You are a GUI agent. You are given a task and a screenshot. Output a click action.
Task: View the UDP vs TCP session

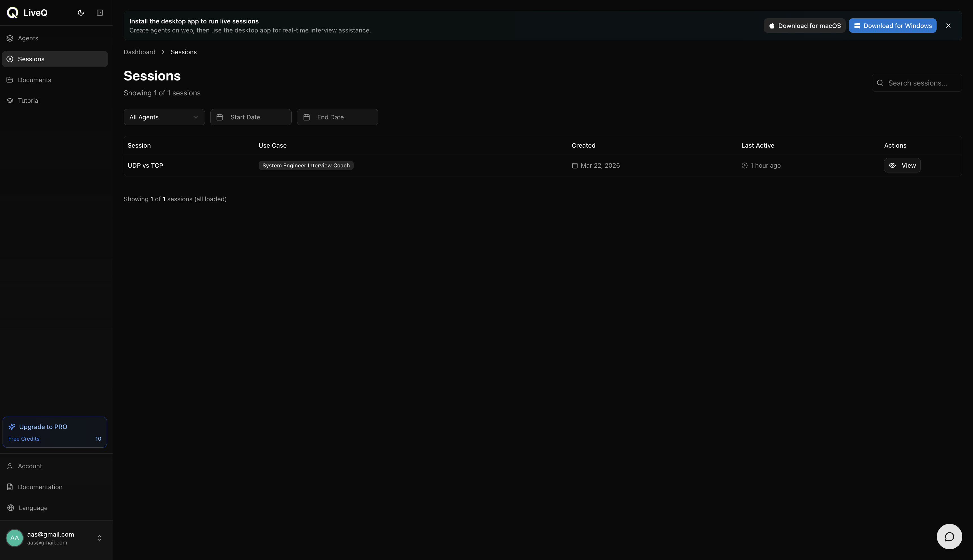(902, 165)
